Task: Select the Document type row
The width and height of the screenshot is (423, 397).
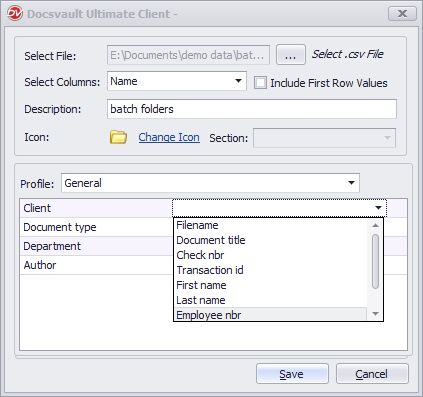Action: click(96, 227)
